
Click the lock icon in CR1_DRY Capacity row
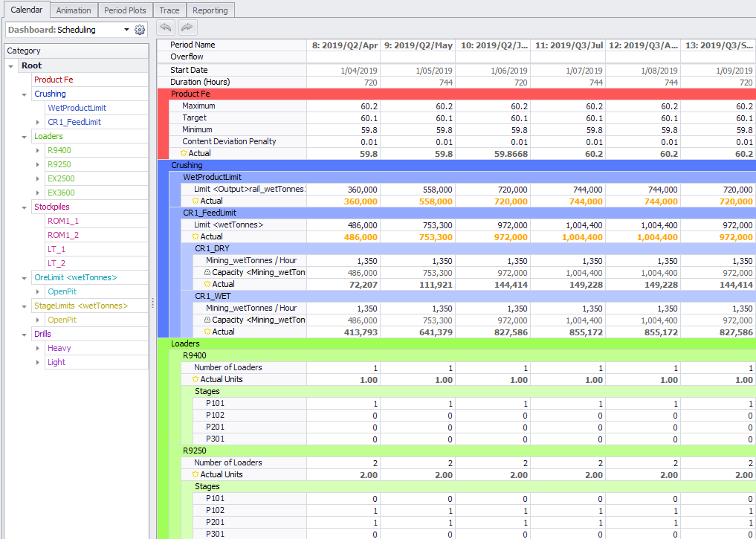pos(207,272)
